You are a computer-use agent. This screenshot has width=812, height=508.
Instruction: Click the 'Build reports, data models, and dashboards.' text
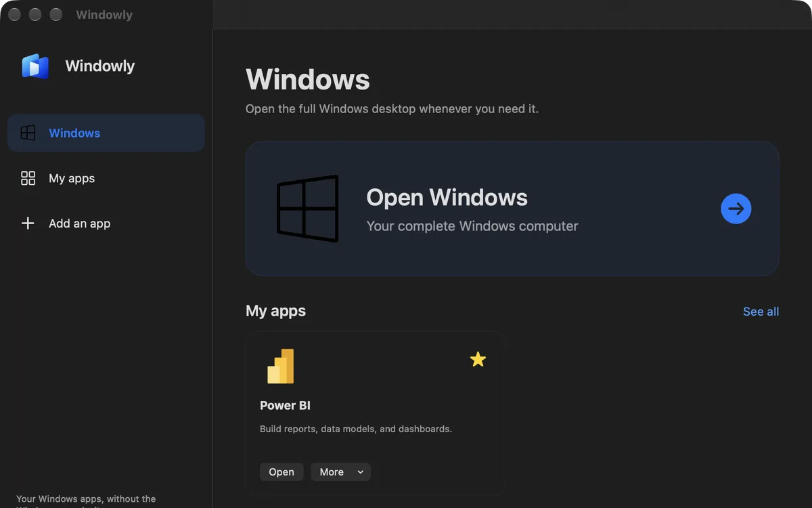click(356, 429)
